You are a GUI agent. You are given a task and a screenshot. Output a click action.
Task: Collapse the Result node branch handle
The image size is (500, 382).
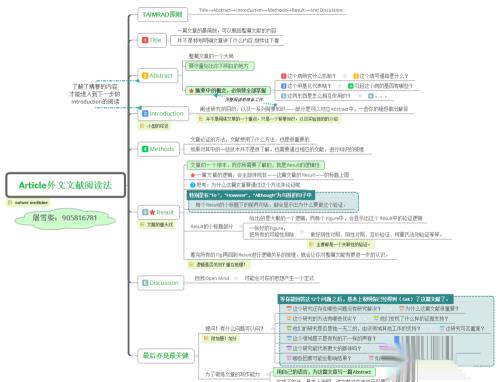click(x=182, y=212)
